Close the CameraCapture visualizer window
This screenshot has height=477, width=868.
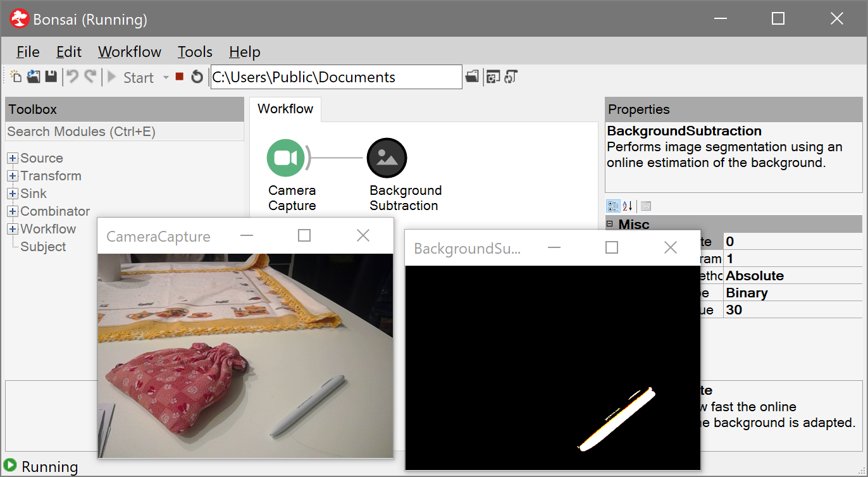pos(363,235)
